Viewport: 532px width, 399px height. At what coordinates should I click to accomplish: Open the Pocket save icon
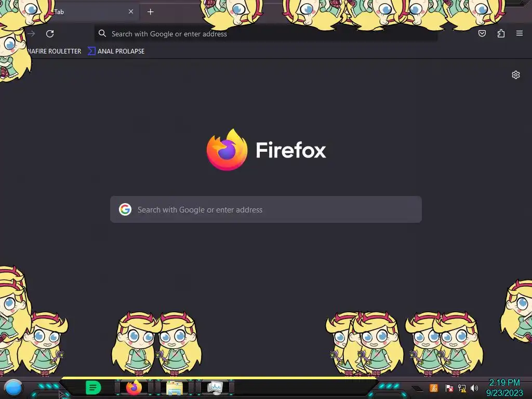click(482, 33)
